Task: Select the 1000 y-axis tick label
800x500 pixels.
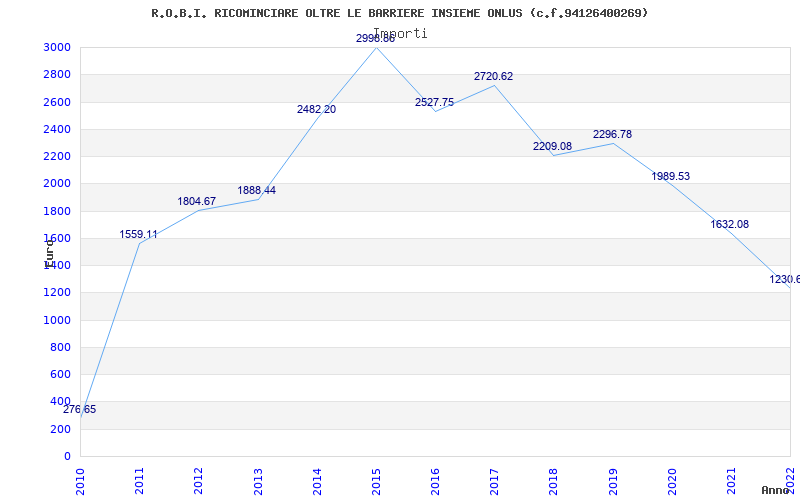Action: click(58, 320)
